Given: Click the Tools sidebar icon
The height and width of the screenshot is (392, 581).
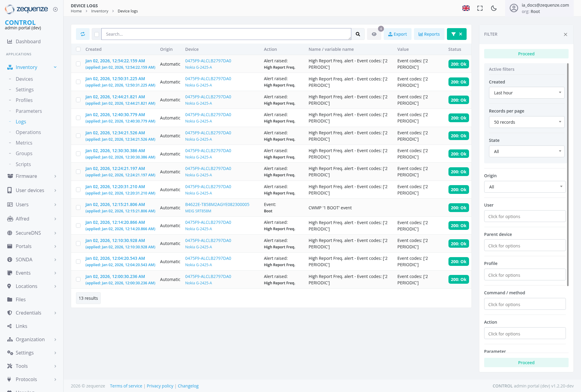Looking at the screenshot, I should [10, 366].
